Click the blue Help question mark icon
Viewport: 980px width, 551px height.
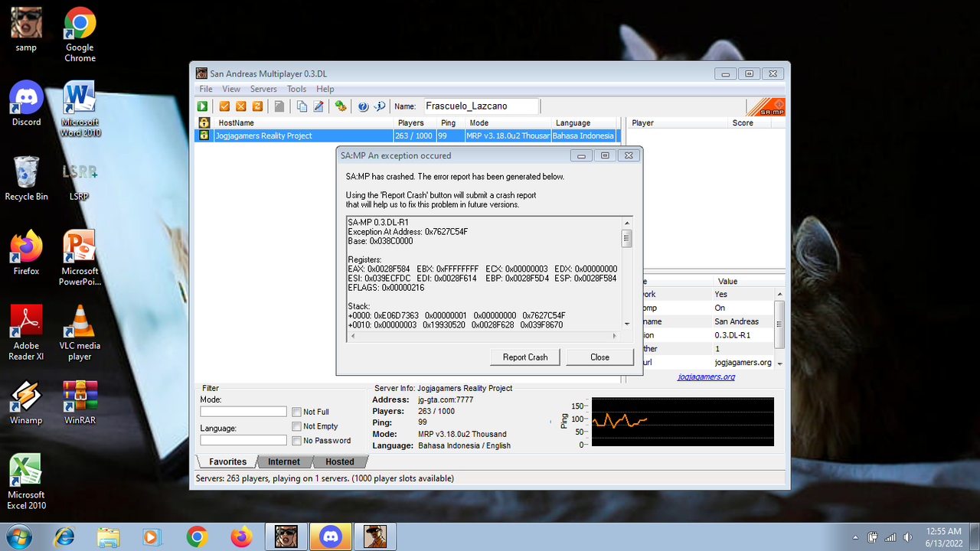coord(363,106)
